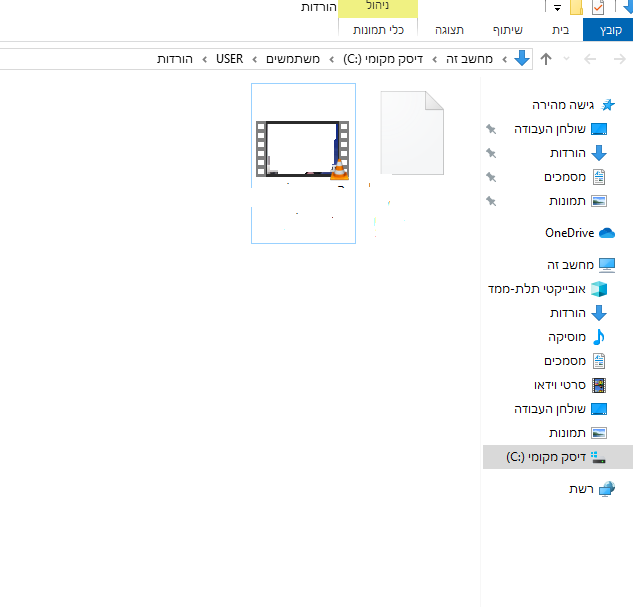
Task: Open מוסיקה music note folder
Action: (577, 337)
